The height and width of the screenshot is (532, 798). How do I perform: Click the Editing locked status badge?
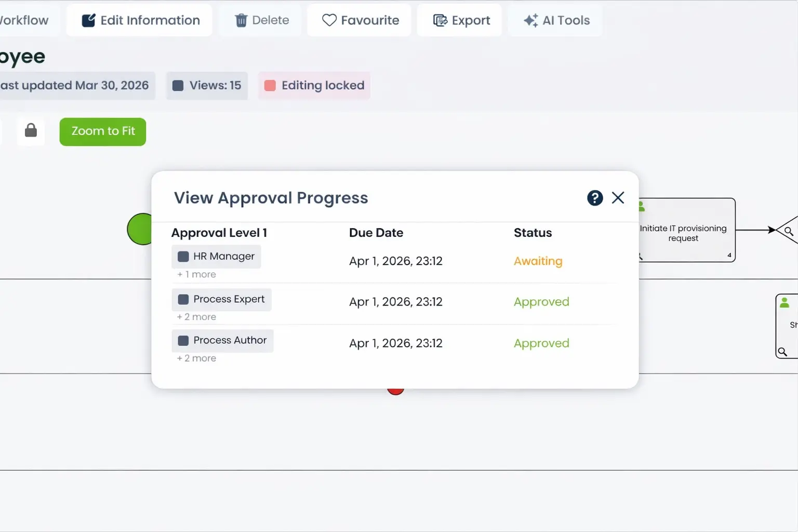click(314, 85)
